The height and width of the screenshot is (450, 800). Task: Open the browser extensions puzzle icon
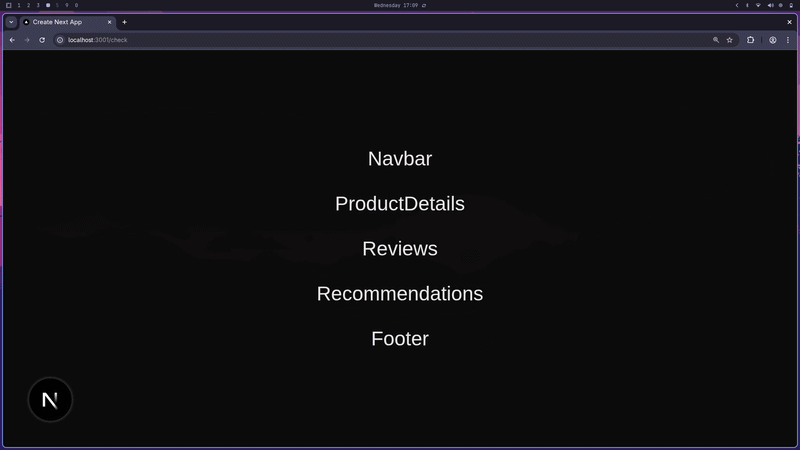point(751,40)
